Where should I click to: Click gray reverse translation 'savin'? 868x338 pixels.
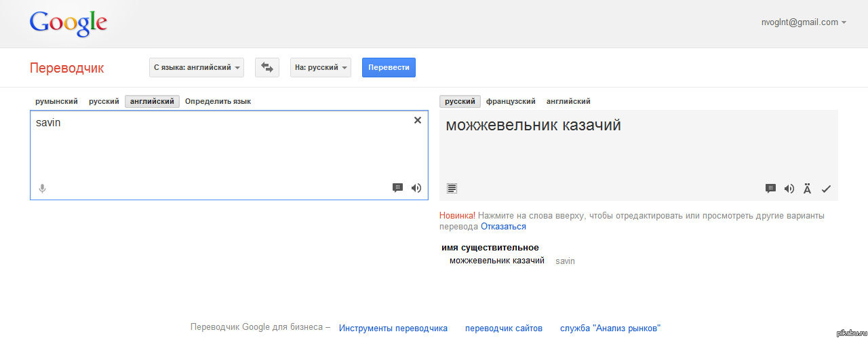click(565, 261)
